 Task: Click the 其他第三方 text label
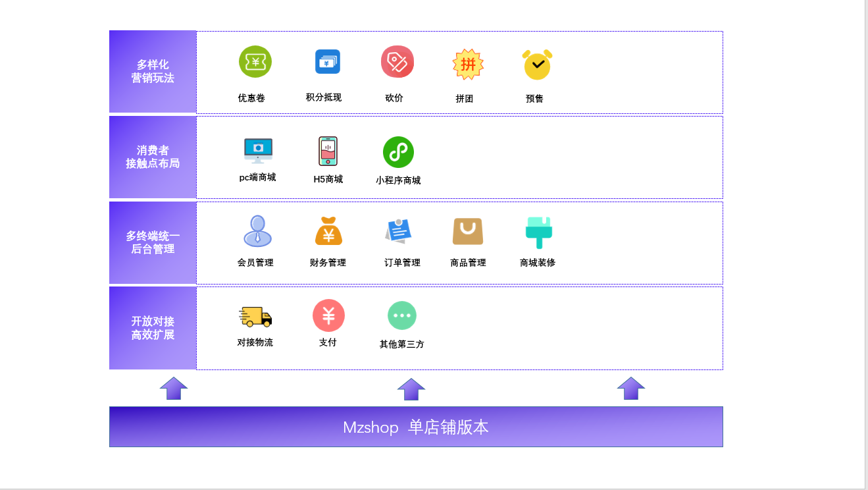coord(402,344)
